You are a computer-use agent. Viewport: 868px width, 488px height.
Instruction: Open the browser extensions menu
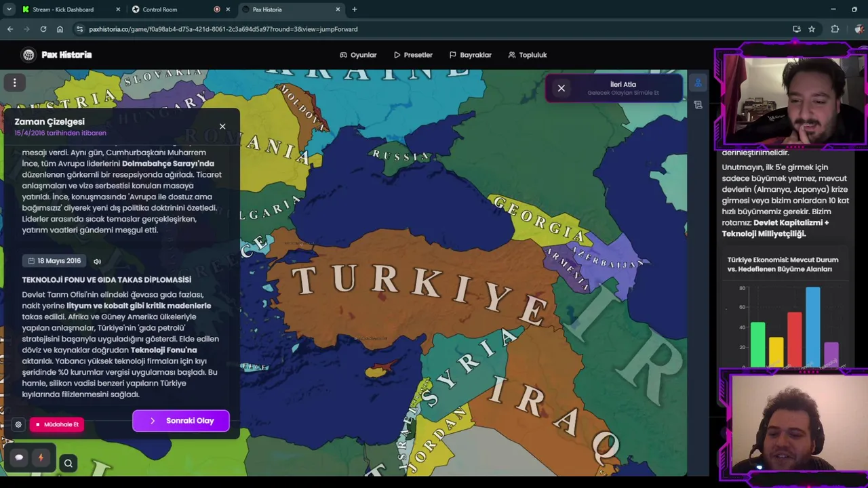(x=835, y=29)
